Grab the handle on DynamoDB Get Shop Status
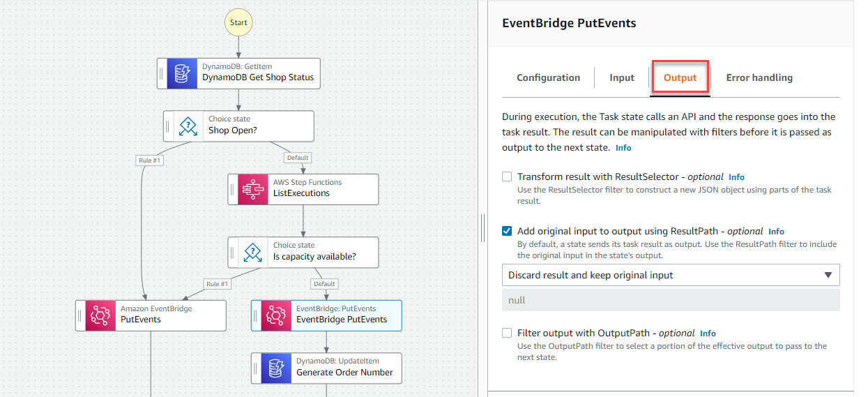This screenshot has height=397, width=868. [x=162, y=73]
